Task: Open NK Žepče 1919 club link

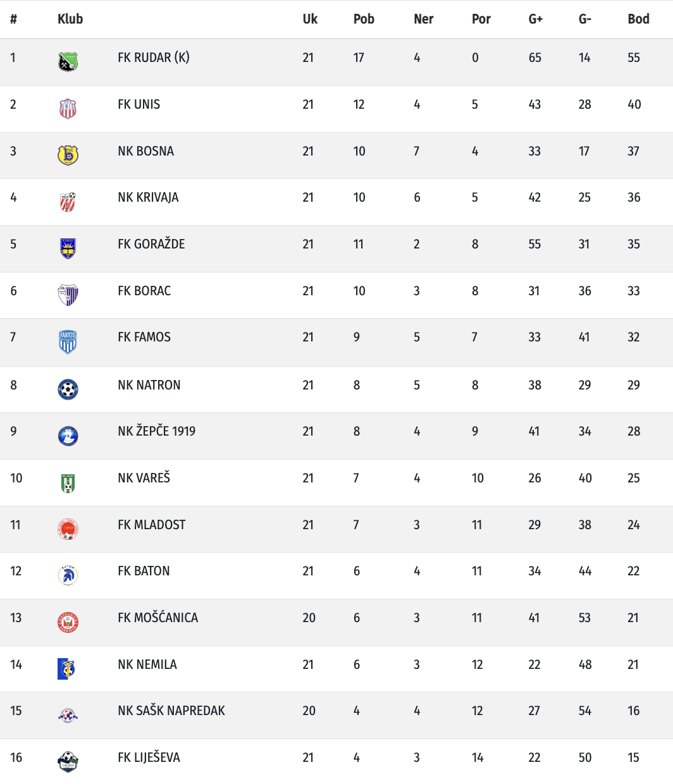Action: point(156,431)
